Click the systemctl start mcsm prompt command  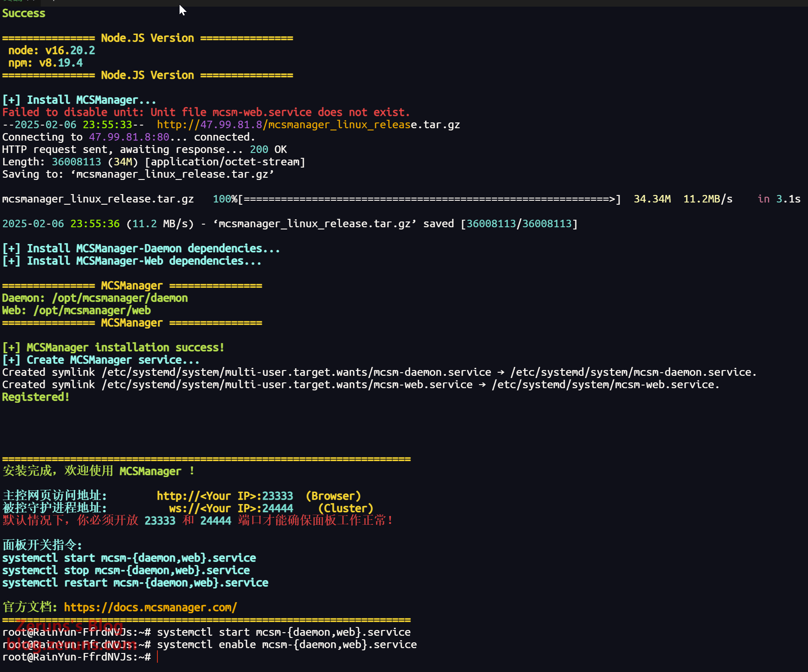pyautogui.click(x=284, y=632)
